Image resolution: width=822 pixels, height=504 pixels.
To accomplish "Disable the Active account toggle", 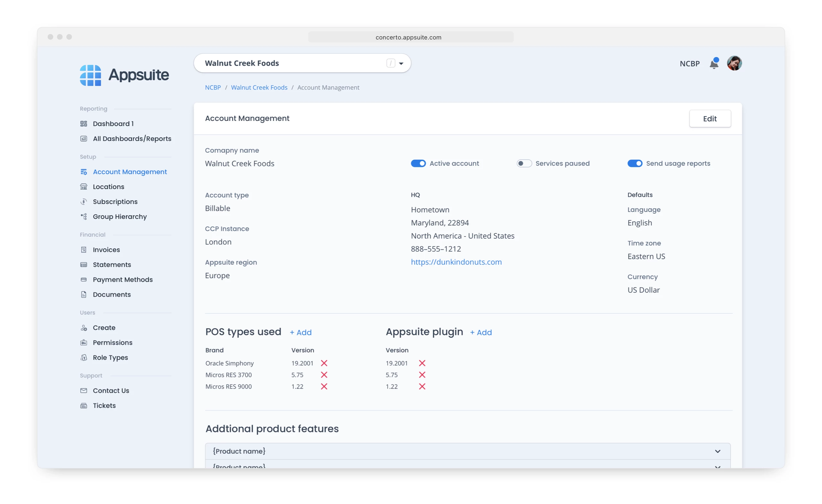I will coord(418,163).
